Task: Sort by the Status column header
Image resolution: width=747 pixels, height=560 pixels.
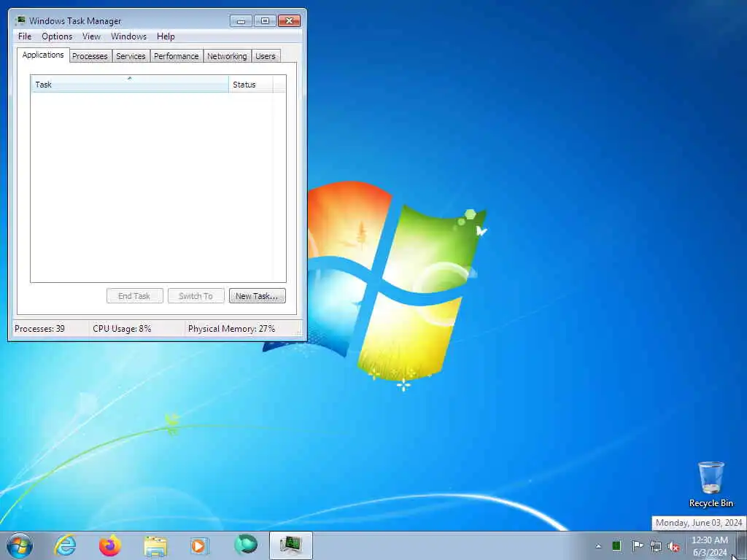Action: click(251, 85)
